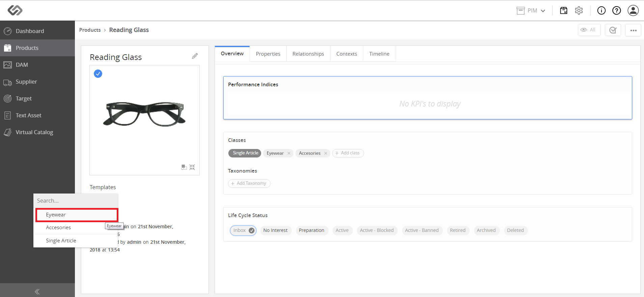644x297 pixels.
Task: Click the Accesories class tag label
Action: pos(309,153)
